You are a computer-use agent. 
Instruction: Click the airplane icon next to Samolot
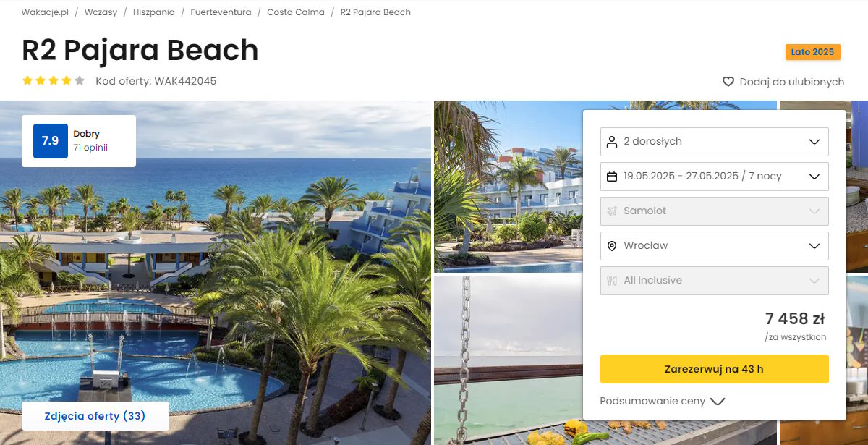click(x=612, y=211)
